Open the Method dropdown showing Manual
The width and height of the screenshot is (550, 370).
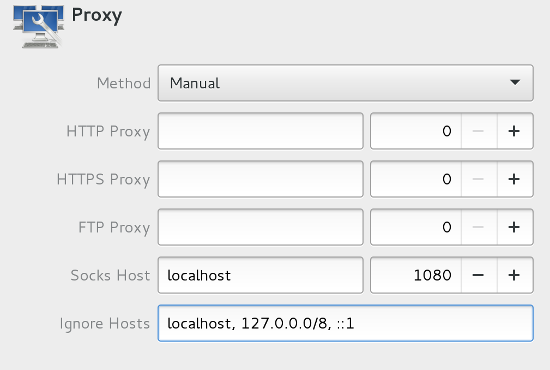[x=346, y=83]
